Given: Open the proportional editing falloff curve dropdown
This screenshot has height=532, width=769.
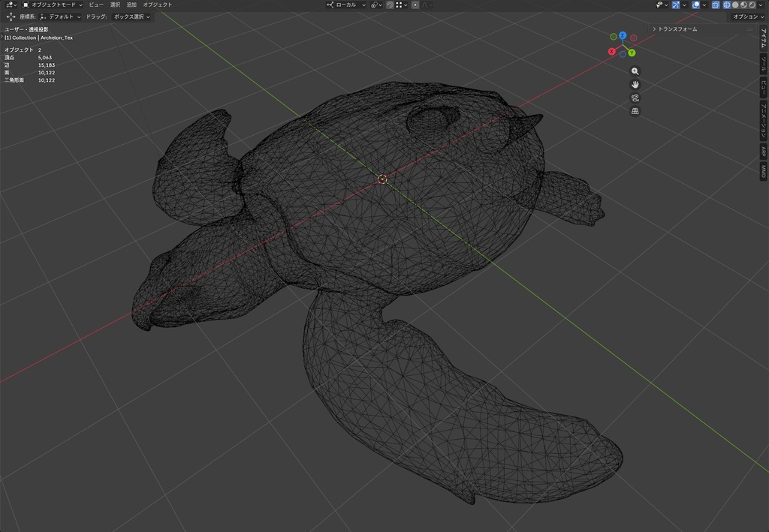Looking at the screenshot, I should pyautogui.click(x=427, y=5).
